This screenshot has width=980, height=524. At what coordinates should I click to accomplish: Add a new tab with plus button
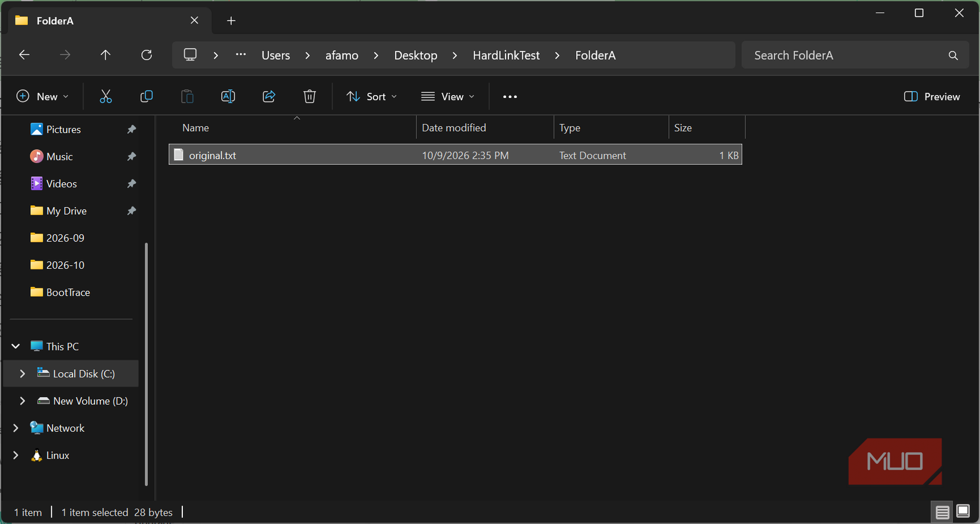(x=231, y=21)
